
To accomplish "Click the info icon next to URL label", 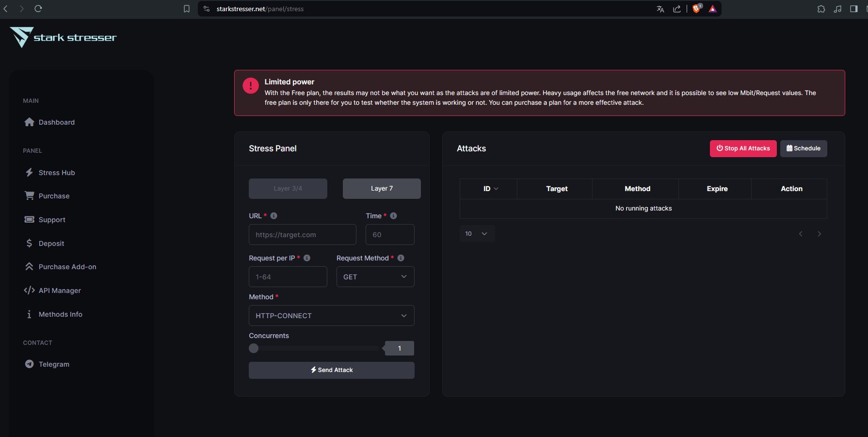I will tap(274, 216).
